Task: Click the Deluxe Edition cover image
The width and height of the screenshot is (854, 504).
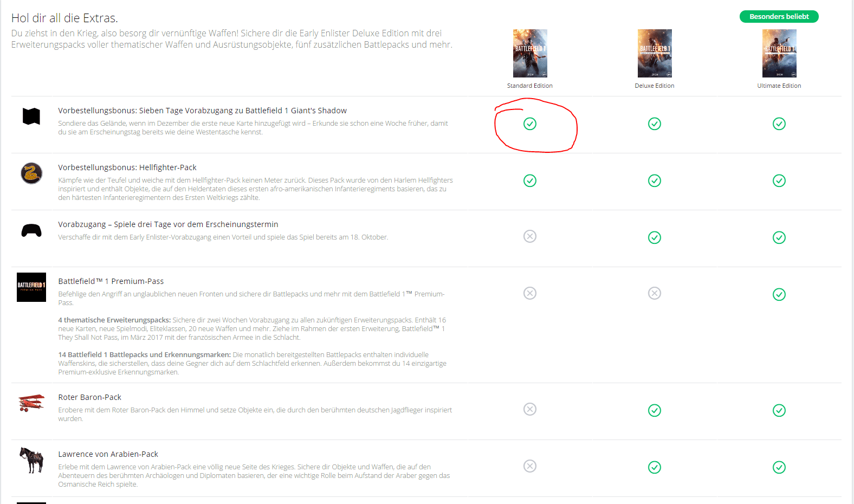Action: [655, 53]
